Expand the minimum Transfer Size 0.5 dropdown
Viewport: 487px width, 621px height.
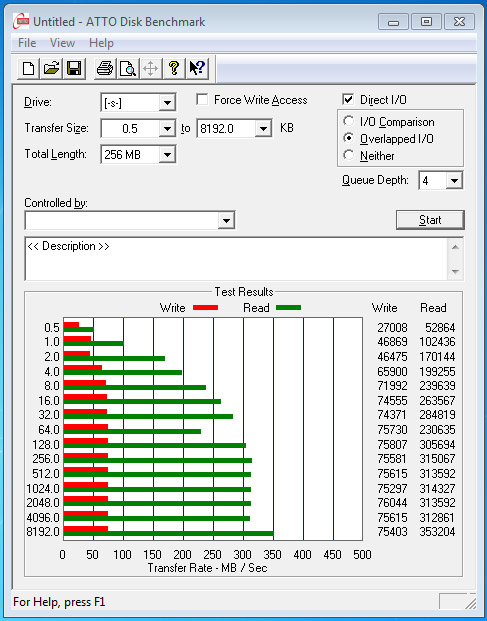(167, 129)
